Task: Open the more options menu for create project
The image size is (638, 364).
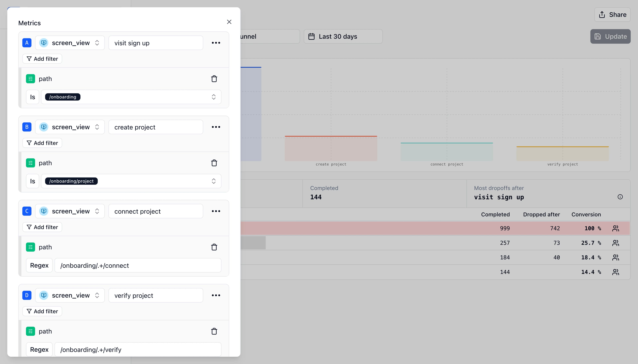Action: [x=216, y=127]
